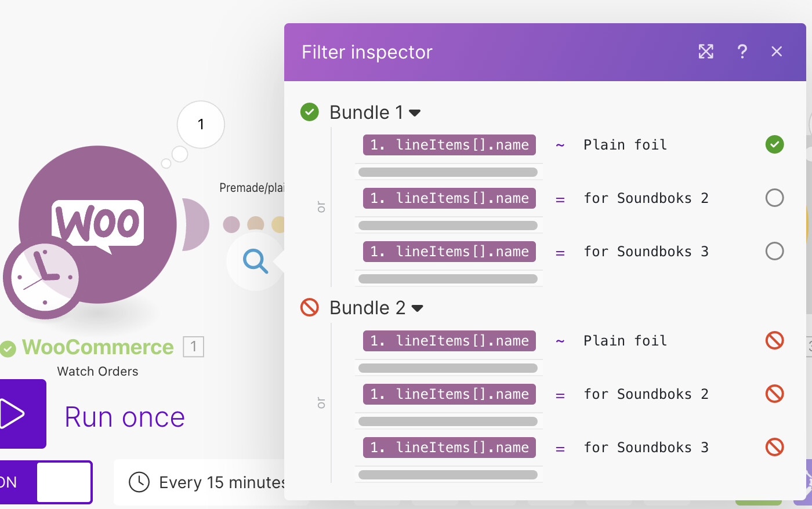The image size is (812, 509).
Task: Select the Bundle 1 Soundboks 2 condition circle
Action: coord(774,198)
